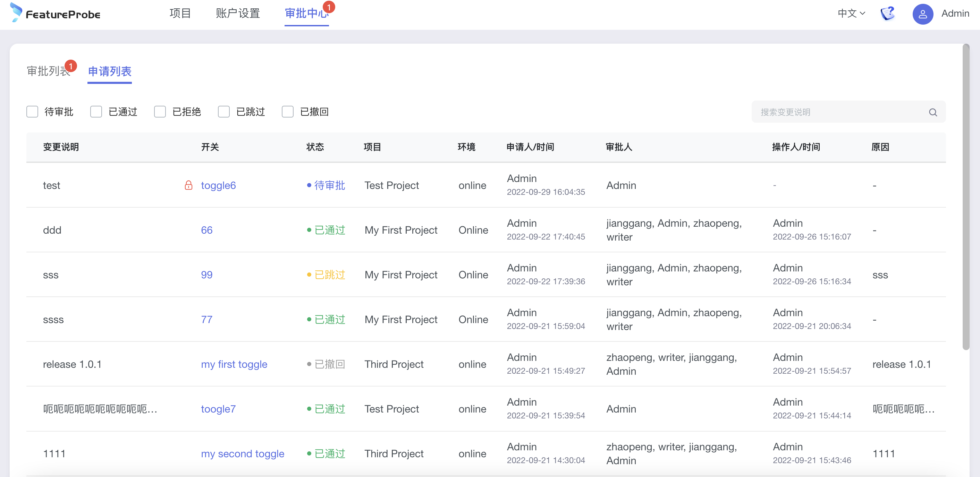Click the vertical scrollbar on the right
The height and width of the screenshot is (477, 980).
click(965, 198)
